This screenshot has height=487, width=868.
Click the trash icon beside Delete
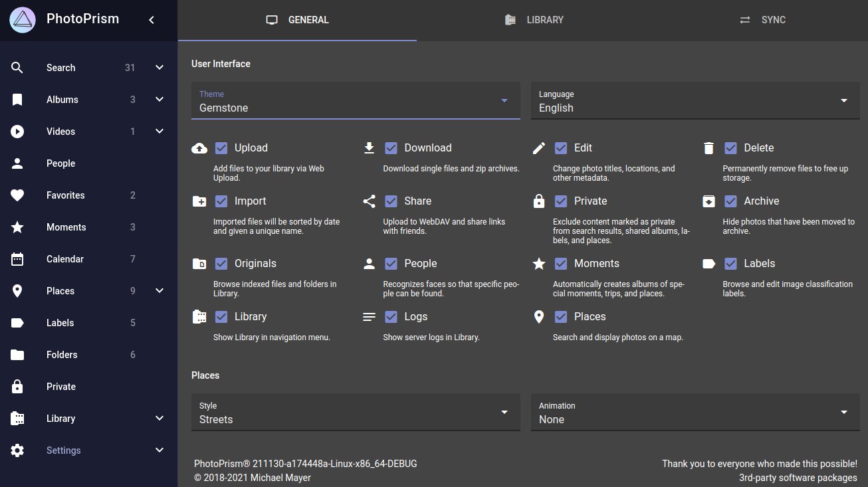pyautogui.click(x=709, y=148)
